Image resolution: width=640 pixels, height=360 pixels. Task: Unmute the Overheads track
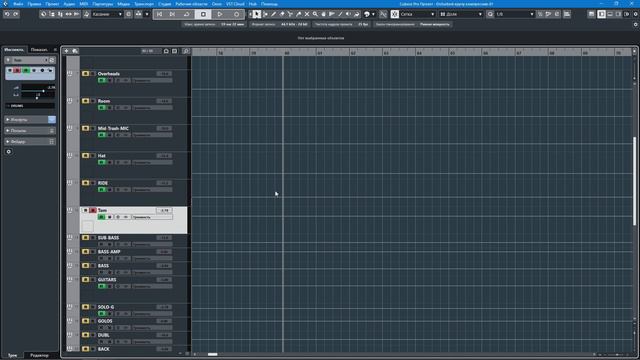85,74
